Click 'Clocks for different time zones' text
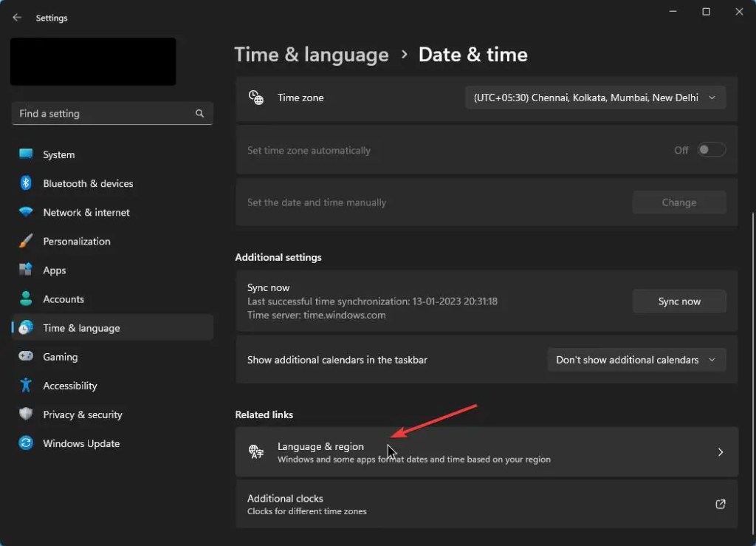Screen dimensions: 756x546 pyautogui.click(x=306, y=511)
